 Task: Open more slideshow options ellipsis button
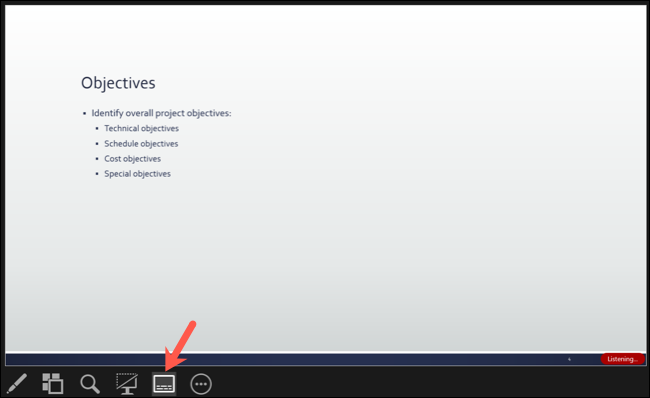click(201, 384)
